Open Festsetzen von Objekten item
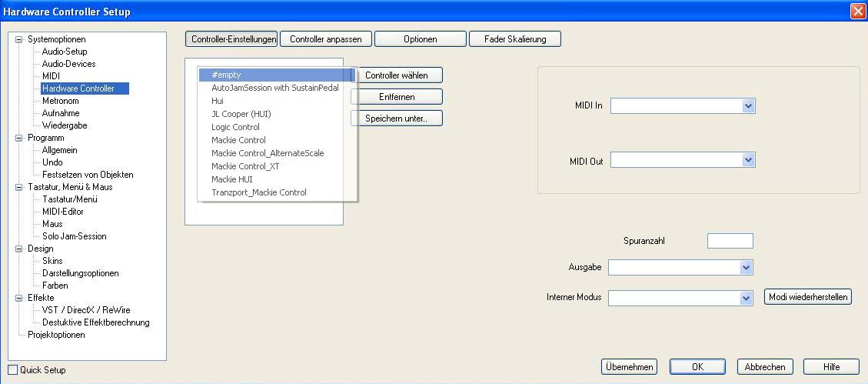The image size is (868, 384). point(88,175)
